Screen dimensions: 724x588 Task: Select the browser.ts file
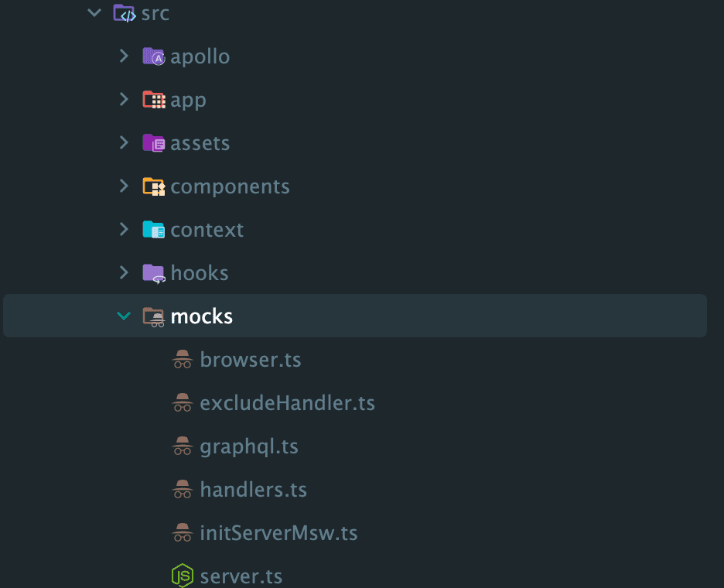pyautogui.click(x=250, y=359)
